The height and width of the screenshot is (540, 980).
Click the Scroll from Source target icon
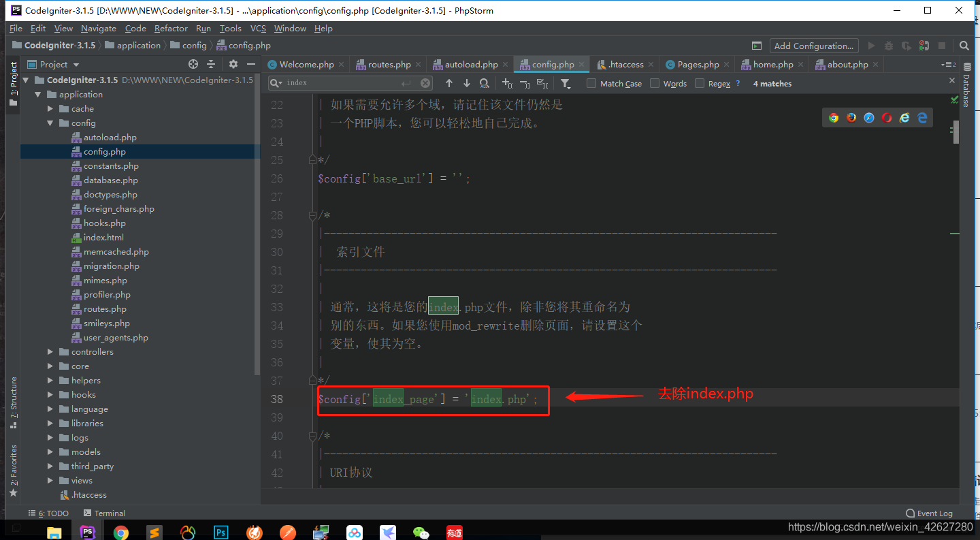[x=193, y=64]
